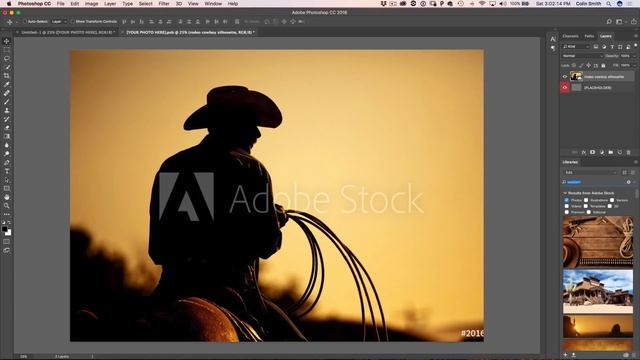
Task: Uncheck the Photos filter checkbox
Action: pyautogui.click(x=567, y=200)
